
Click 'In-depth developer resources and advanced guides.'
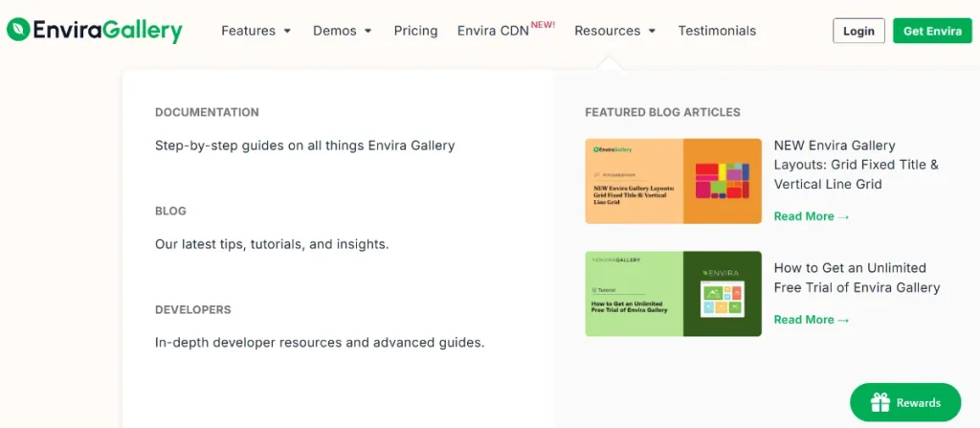click(320, 343)
